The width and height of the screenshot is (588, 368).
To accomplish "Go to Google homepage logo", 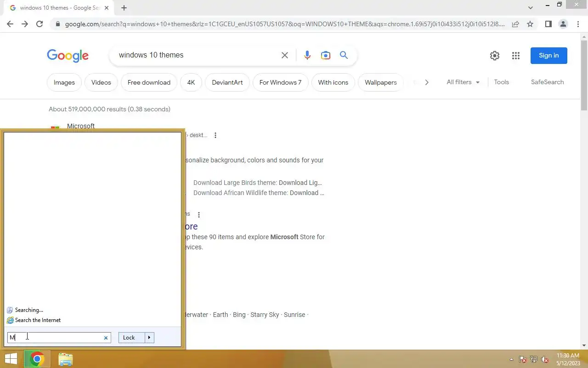I will point(68,56).
